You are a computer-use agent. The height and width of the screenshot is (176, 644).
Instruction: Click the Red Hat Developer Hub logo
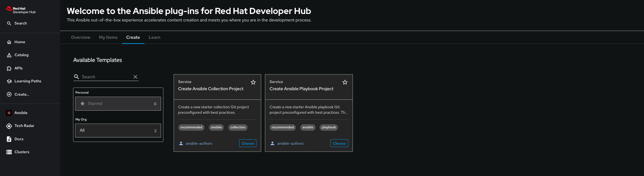(21, 10)
